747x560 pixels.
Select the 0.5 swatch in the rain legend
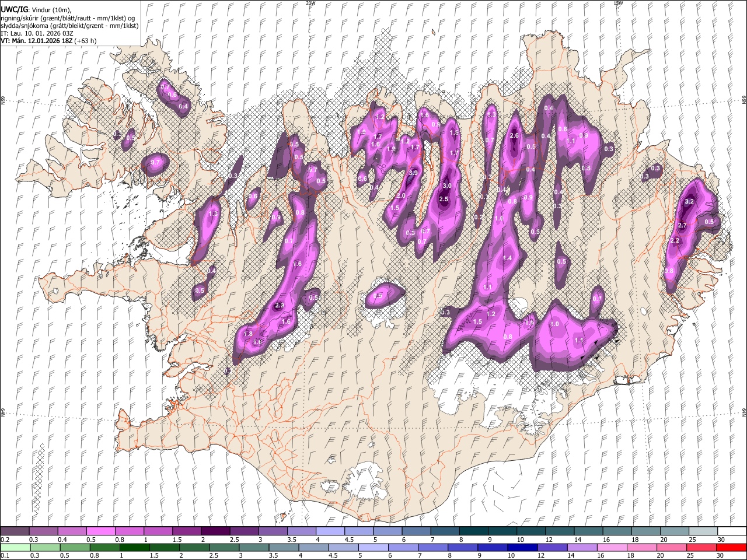click(75, 547)
